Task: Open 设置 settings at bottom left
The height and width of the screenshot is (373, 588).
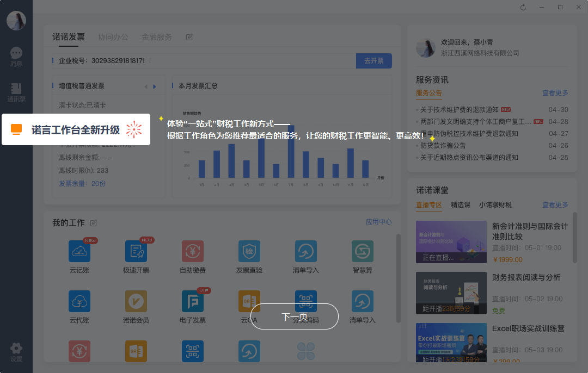Action: [16, 351]
